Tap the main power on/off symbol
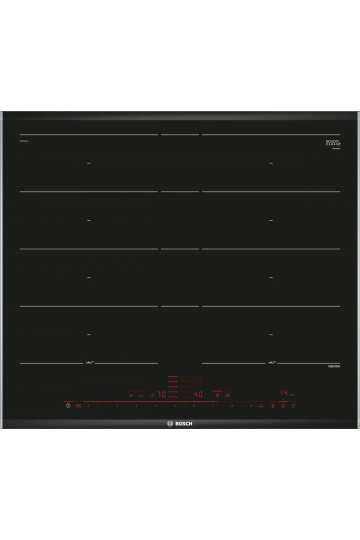This screenshot has width=360, height=540. [68, 406]
